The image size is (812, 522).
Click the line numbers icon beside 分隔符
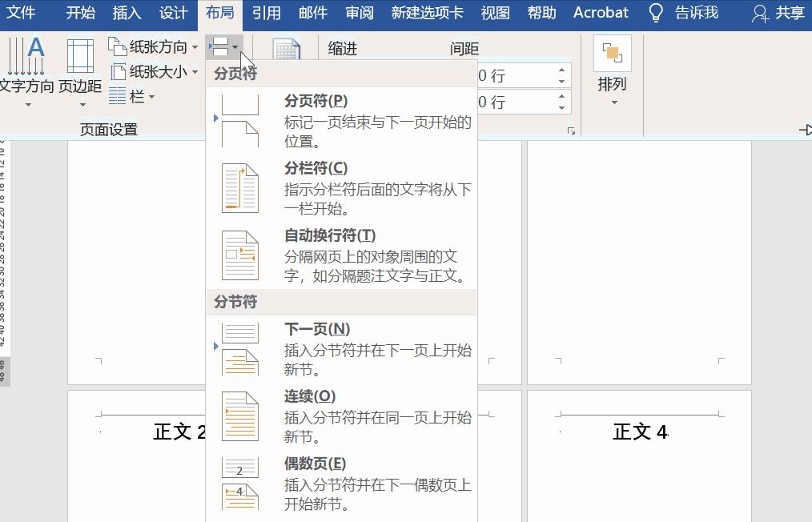(287, 48)
